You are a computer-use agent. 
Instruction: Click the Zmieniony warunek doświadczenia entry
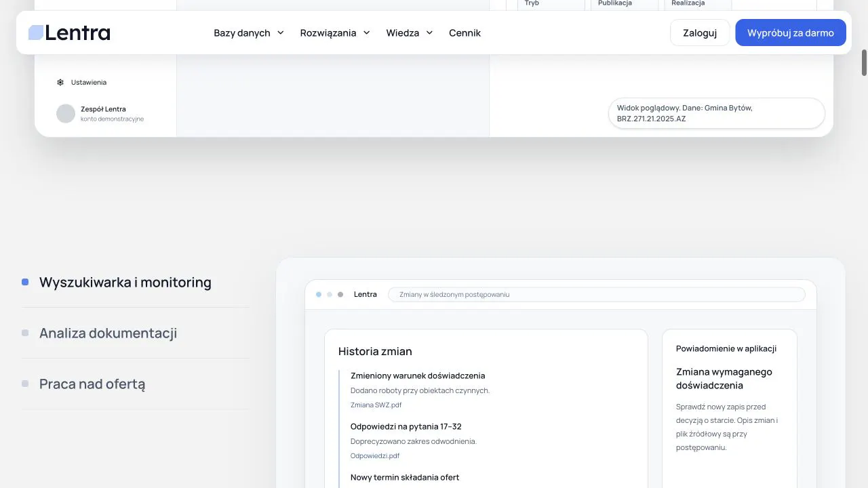pos(418,375)
